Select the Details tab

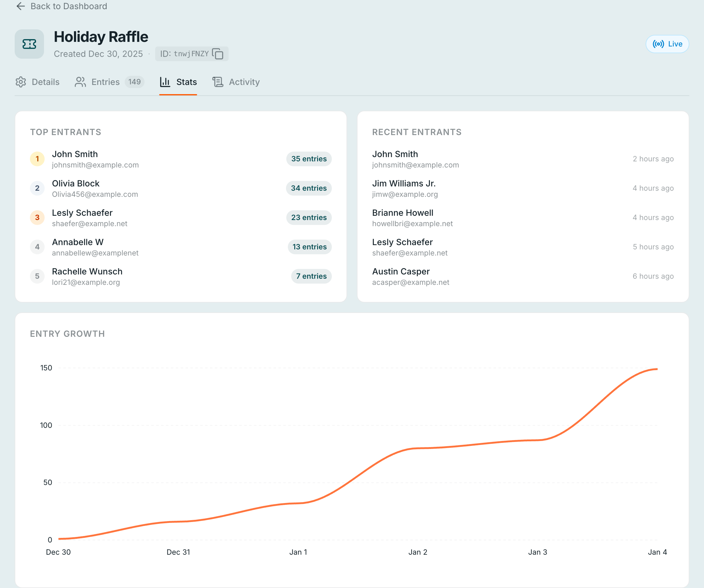pos(45,82)
